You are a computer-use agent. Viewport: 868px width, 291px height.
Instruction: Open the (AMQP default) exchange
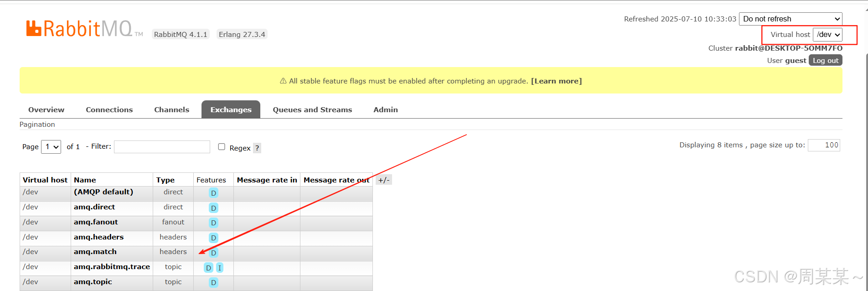pos(103,192)
